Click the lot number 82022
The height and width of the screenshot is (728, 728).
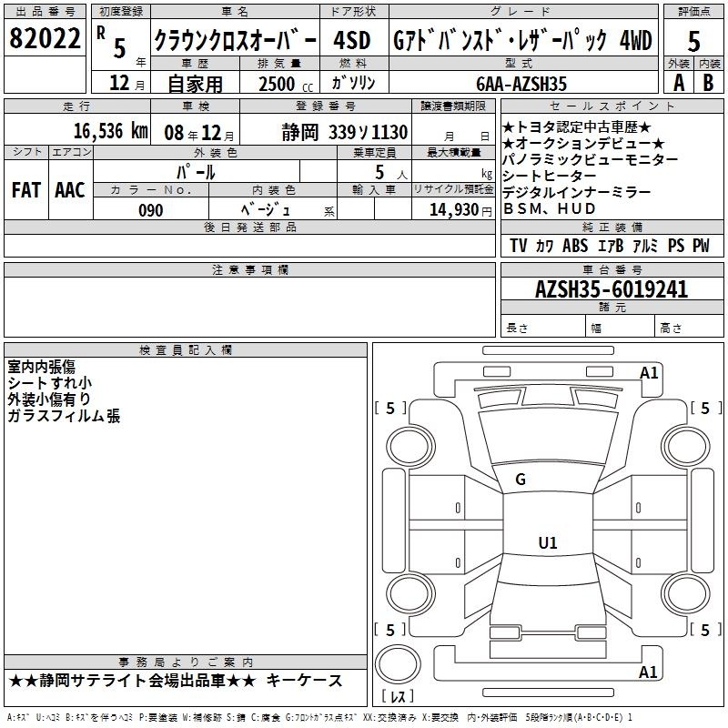click(x=45, y=38)
